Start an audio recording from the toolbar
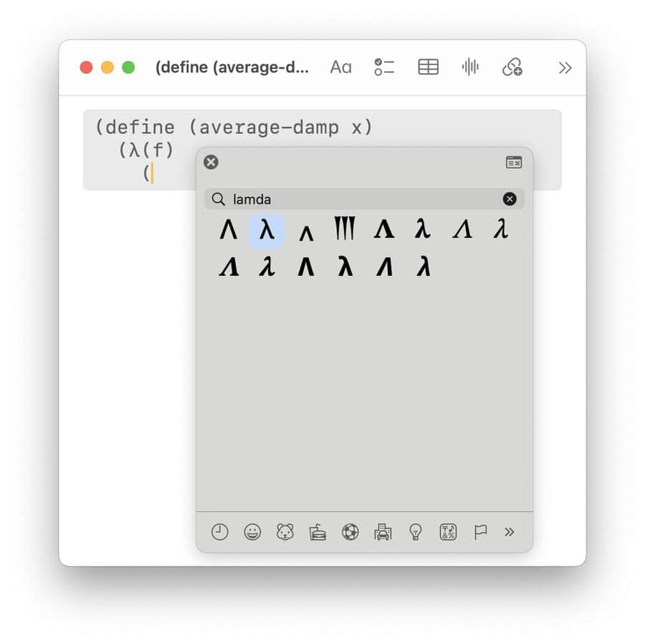The height and width of the screenshot is (644, 645). (470, 67)
